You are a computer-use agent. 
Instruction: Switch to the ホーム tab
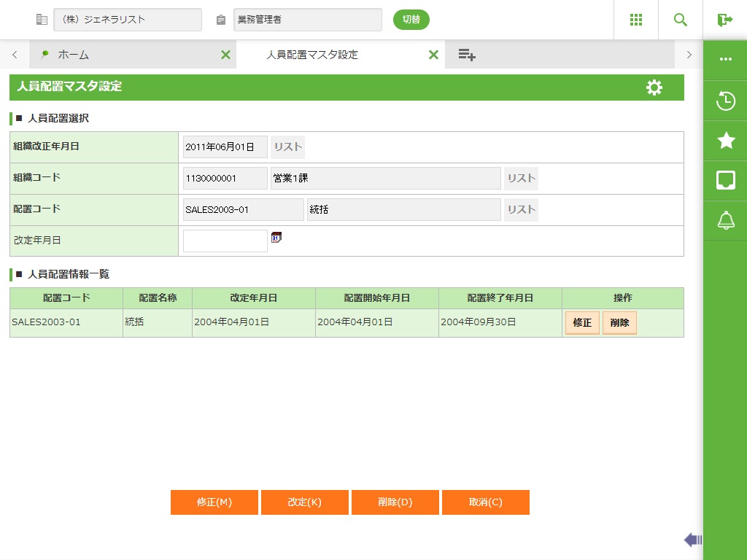73,55
